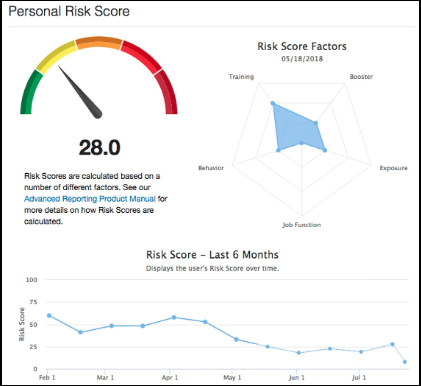This screenshot has height=386, width=421.
Task: Select the data point at Jul 1
Action: [x=361, y=352]
